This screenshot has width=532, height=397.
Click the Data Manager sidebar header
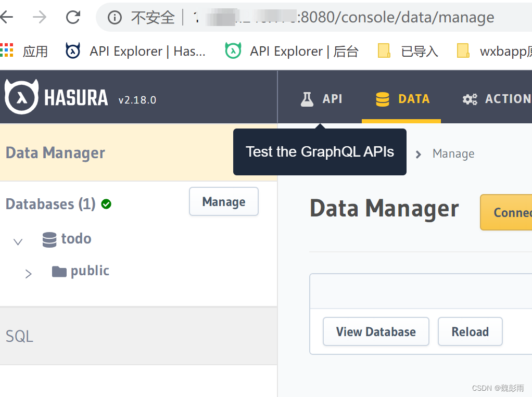coord(138,152)
